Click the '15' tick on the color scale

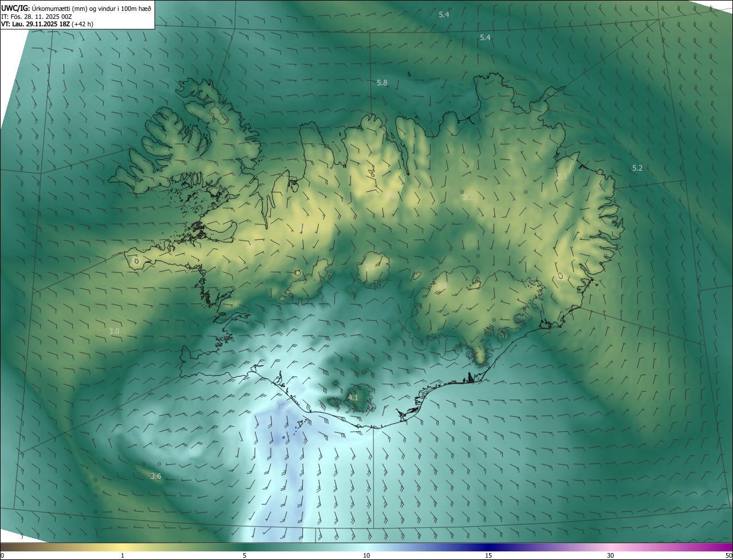[488, 556]
